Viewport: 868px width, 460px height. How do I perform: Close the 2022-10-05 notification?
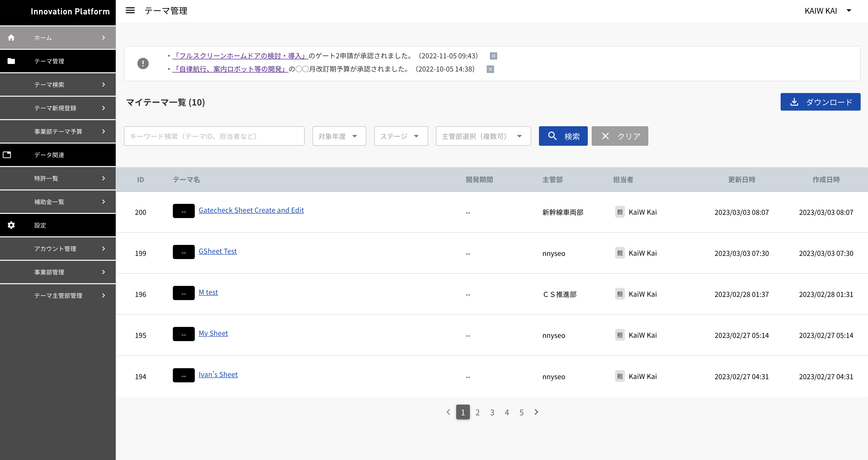[x=490, y=69]
